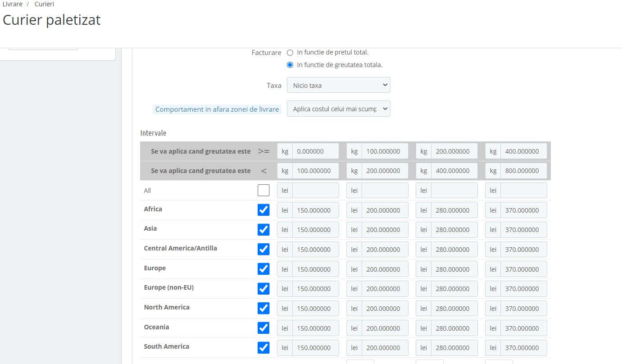Click Europe (non-EU) 370.000000 lei field
Screen dimensions: 622x364
pyautogui.click(x=523, y=289)
